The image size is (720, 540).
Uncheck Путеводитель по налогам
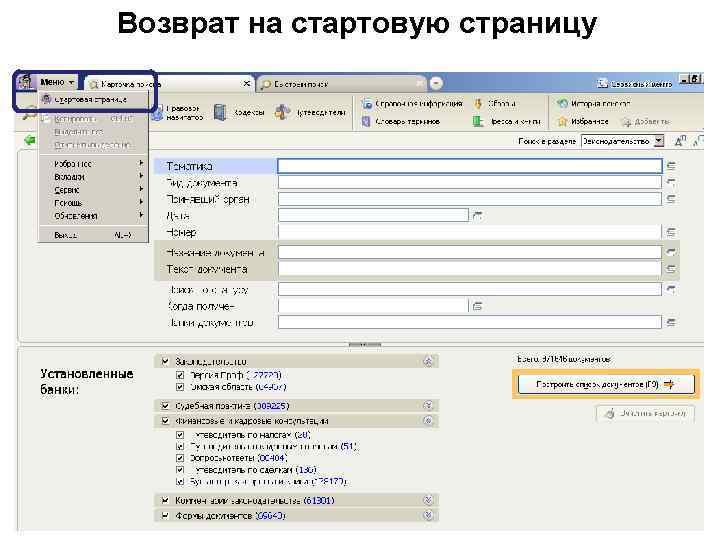(180, 434)
